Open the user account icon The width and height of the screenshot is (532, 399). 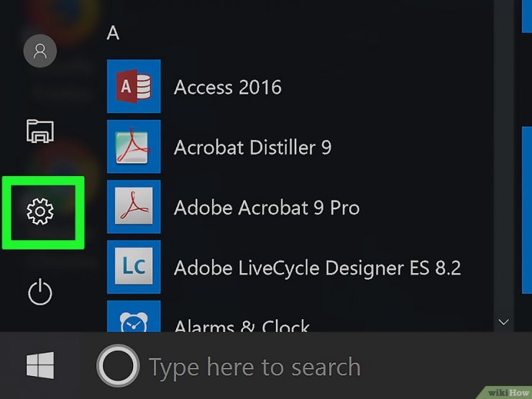click(40, 51)
